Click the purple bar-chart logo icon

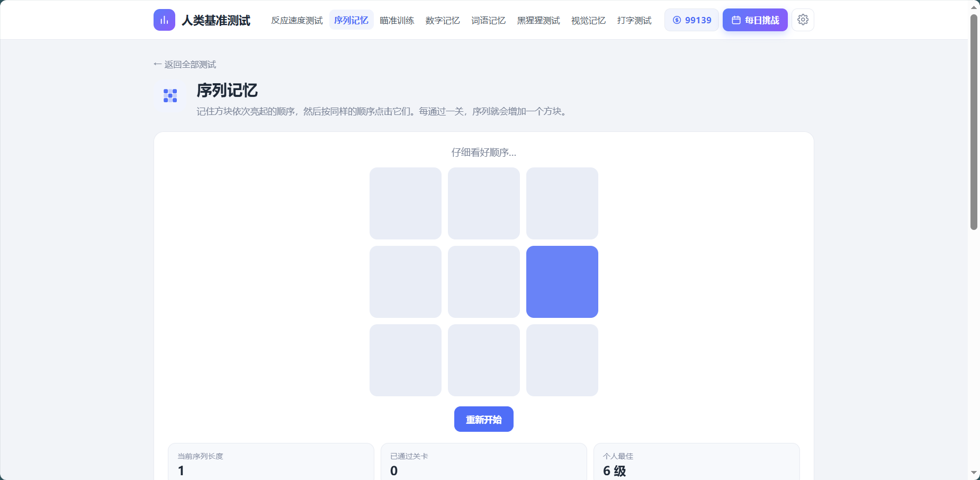click(x=164, y=20)
